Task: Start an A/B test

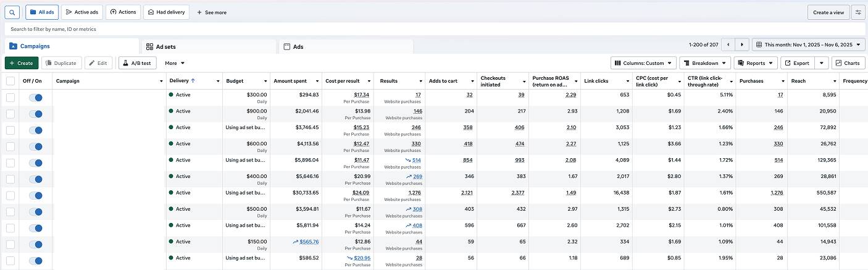Action: 138,63
